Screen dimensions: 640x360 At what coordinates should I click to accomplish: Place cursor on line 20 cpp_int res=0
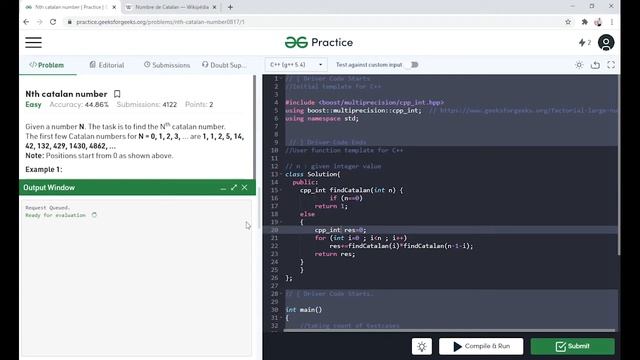[x=340, y=230]
